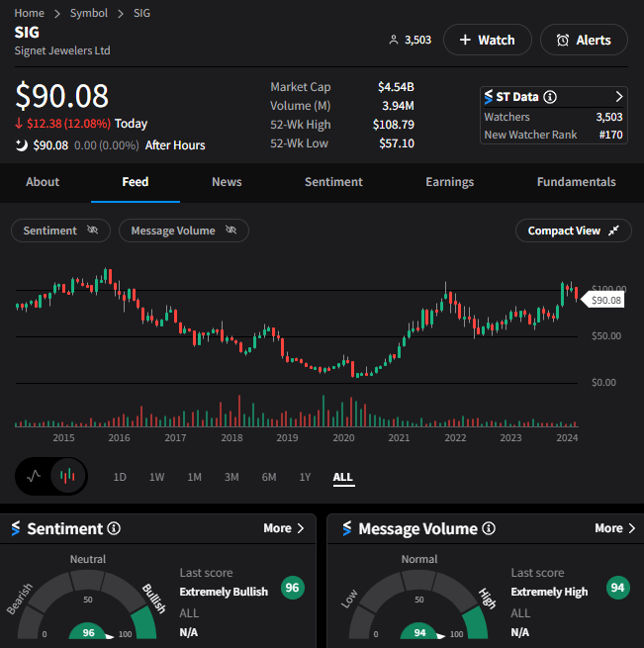Image resolution: width=644 pixels, height=648 pixels.
Task: Select 6M chart range
Action: coord(269,477)
